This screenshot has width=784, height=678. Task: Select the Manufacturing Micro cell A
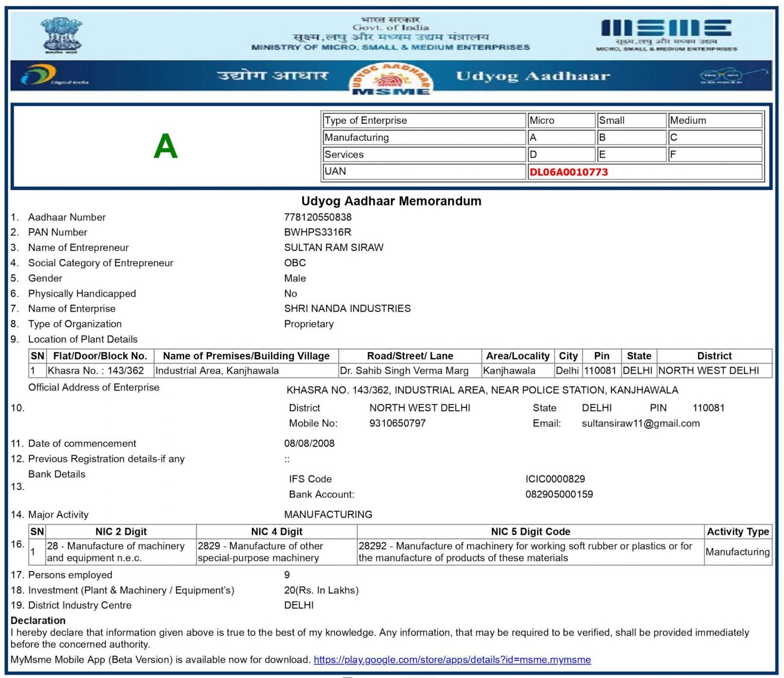(561, 137)
